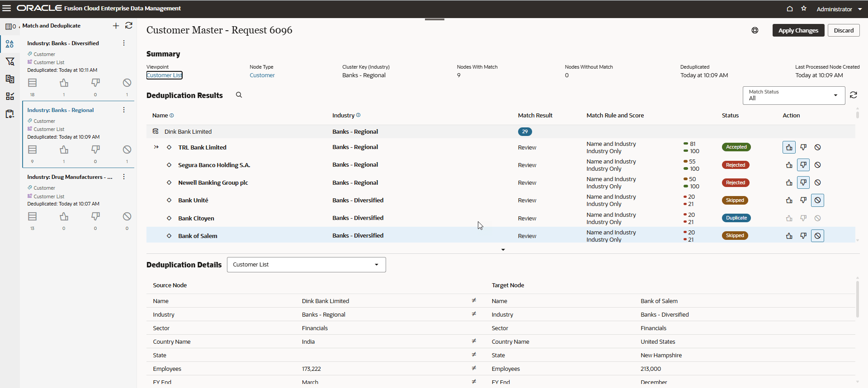
Task: Click the Duplicate status badge
Action: (x=736, y=218)
